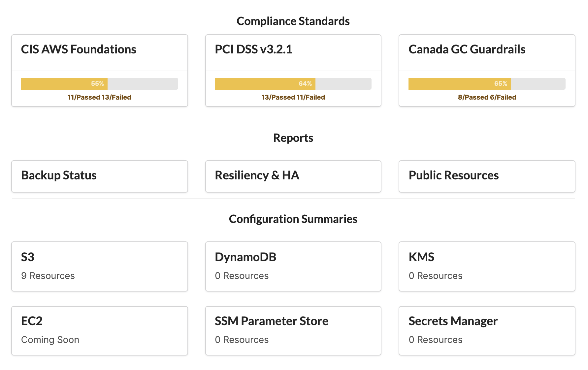Click '0 Resources' under KMS

point(436,276)
